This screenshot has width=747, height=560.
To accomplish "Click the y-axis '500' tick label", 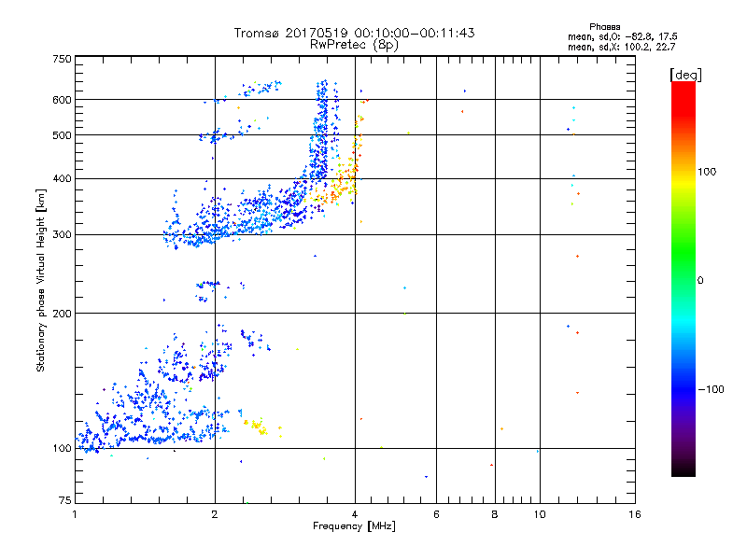I will click(62, 135).
